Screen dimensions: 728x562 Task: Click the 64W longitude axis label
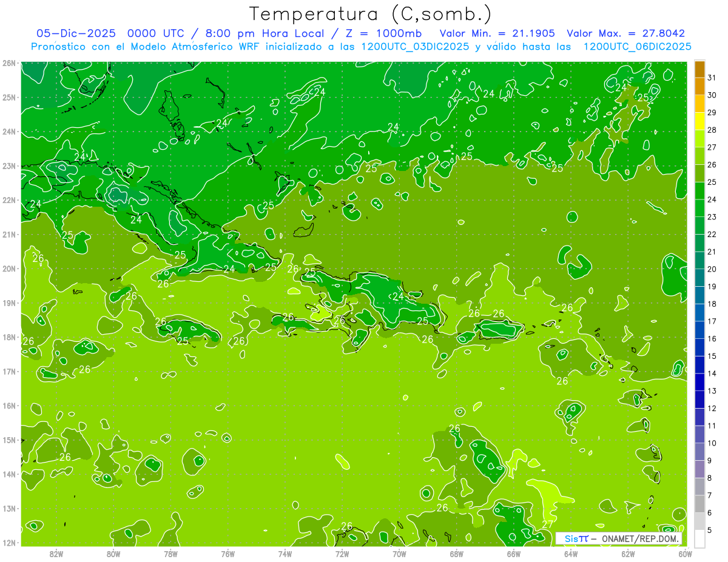click(571, 554)
